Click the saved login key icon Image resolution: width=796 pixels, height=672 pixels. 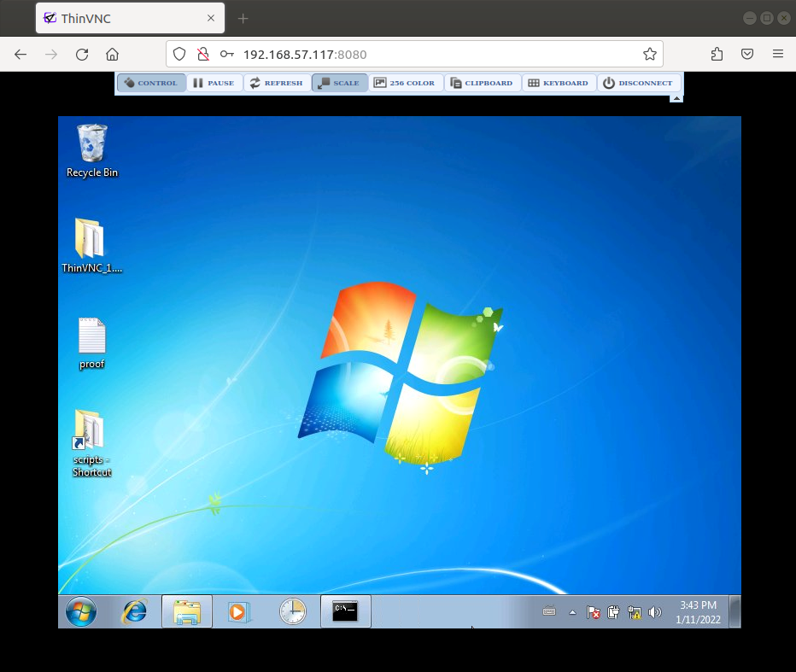[227, 55]
